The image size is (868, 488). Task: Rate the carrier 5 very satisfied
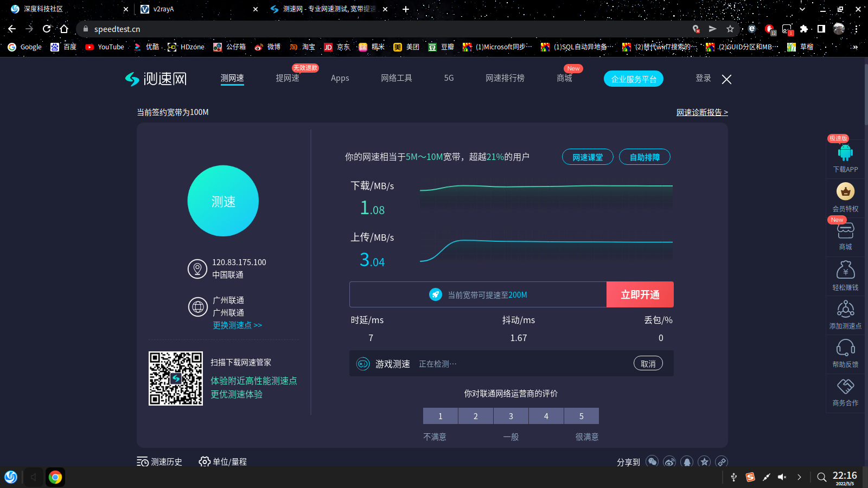(x=581, y=416)
